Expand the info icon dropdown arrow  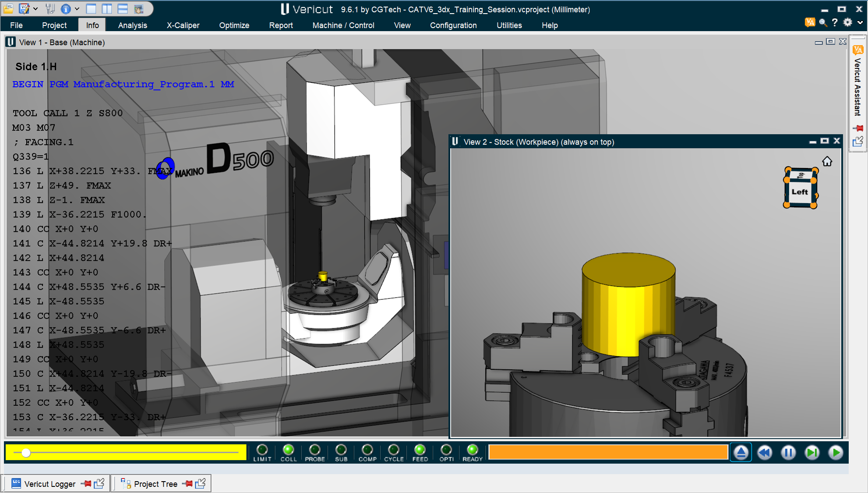[x=77, y=8]
